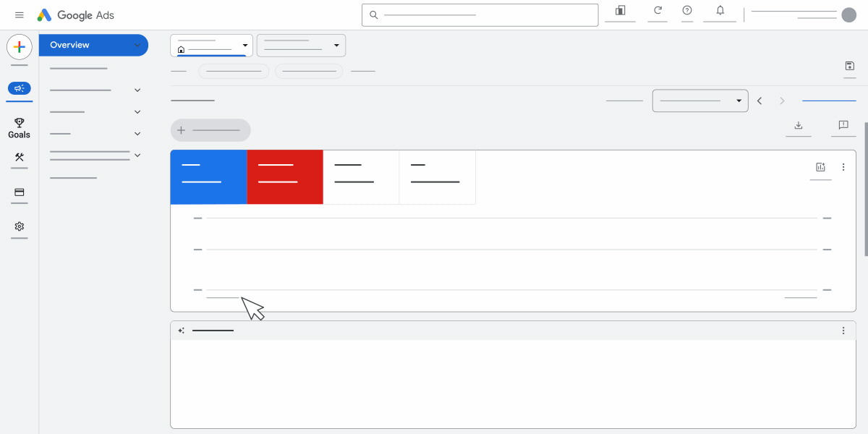Select the Overview item in the navigation
Image resolution: width=868 pixels, height=434 pixels.
(93, 45)
